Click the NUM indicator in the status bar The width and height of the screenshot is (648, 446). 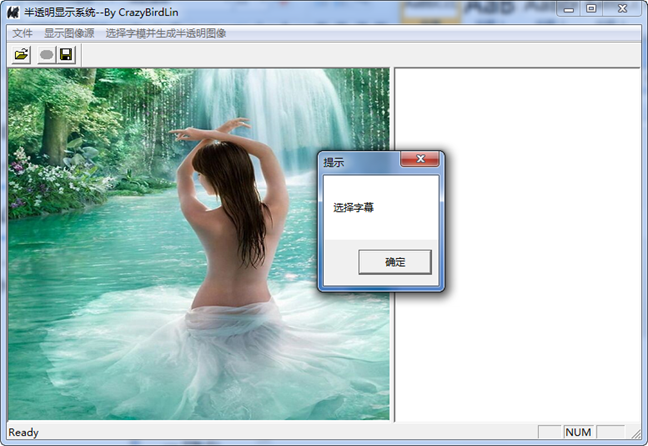coord(578,432)
